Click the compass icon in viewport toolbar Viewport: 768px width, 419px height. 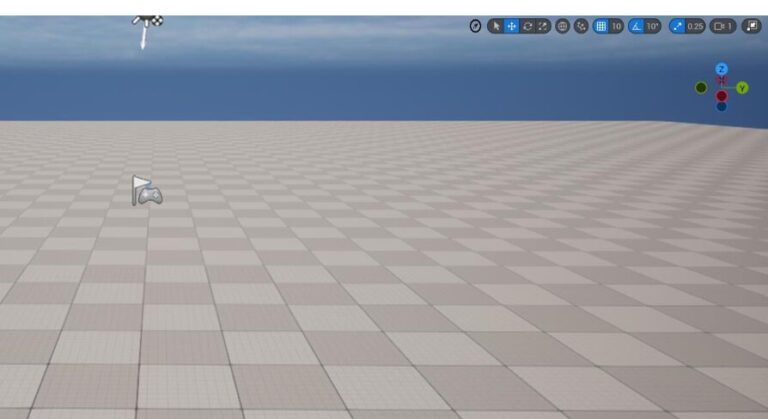(x=475, y=26)
